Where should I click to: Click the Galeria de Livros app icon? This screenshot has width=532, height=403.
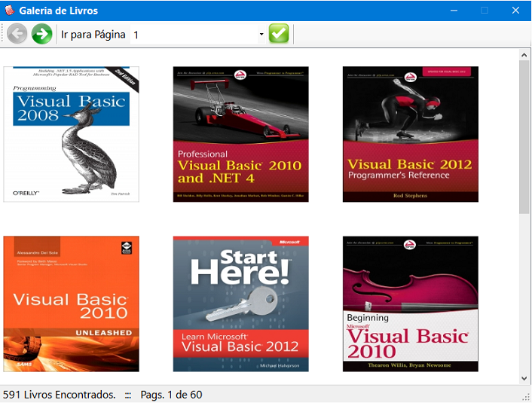pyautogui.click(x=10, y=11)
